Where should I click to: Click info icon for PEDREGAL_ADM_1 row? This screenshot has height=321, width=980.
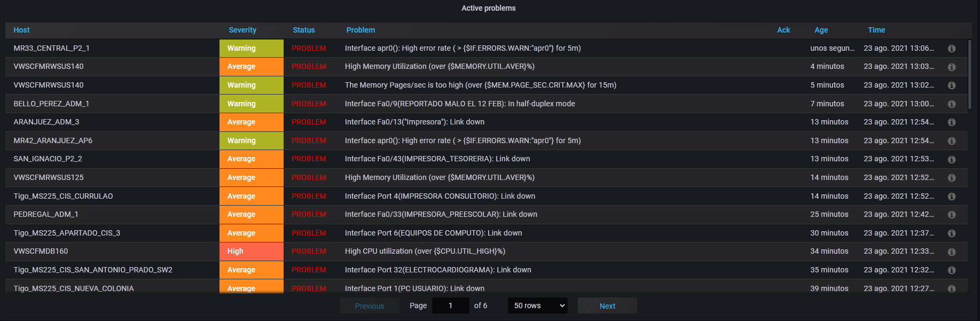[x=952, y=215]
